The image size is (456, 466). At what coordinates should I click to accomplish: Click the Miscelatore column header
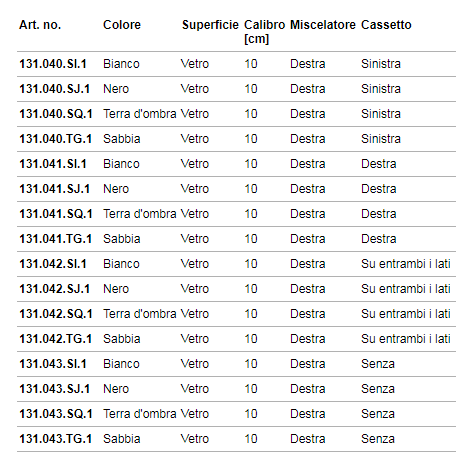tap(323, 25)
